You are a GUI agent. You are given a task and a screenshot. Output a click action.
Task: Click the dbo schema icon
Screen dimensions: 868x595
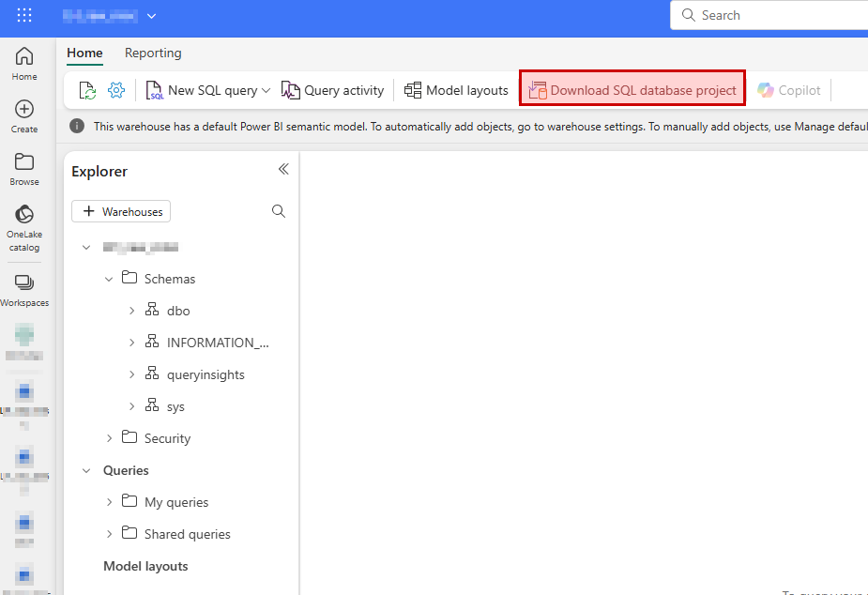pos(152,310)
